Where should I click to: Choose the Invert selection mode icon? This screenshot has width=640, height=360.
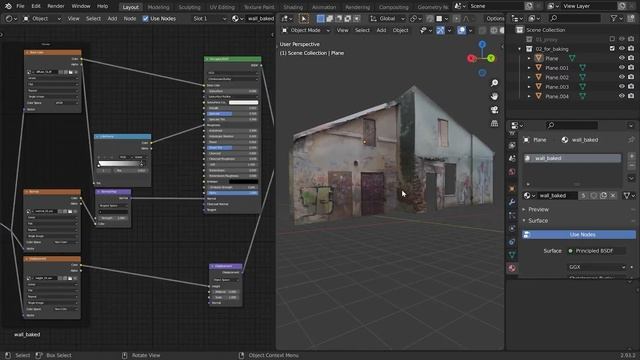(x=347, y=18)
